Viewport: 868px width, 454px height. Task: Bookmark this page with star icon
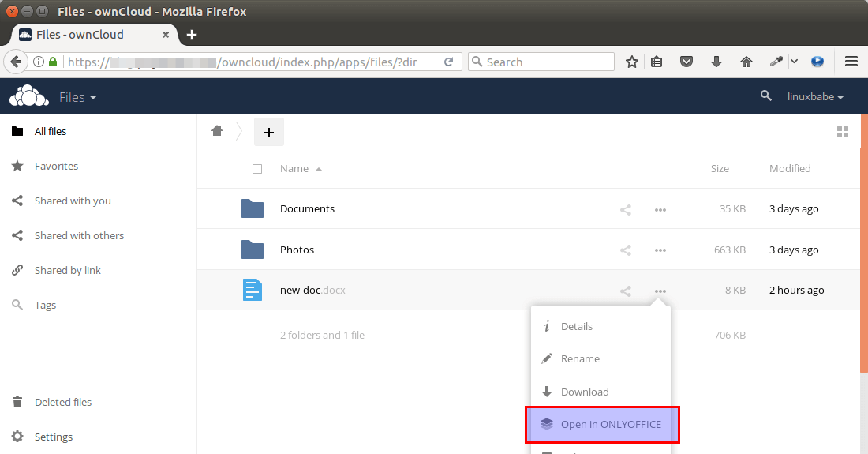click(631, 62)
